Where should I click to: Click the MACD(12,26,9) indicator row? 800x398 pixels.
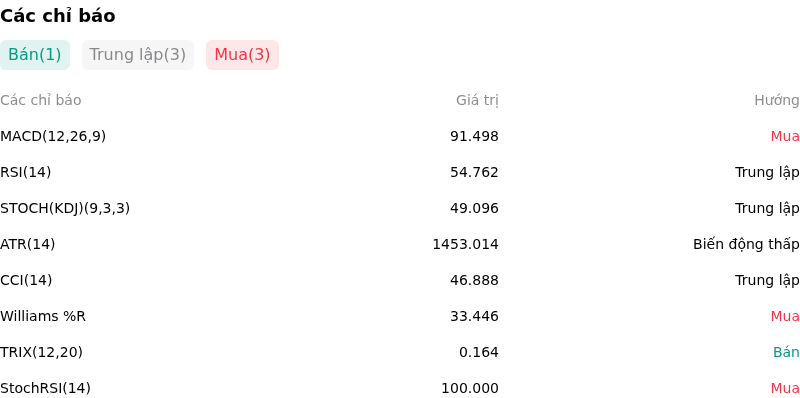[x=400, y=136]
